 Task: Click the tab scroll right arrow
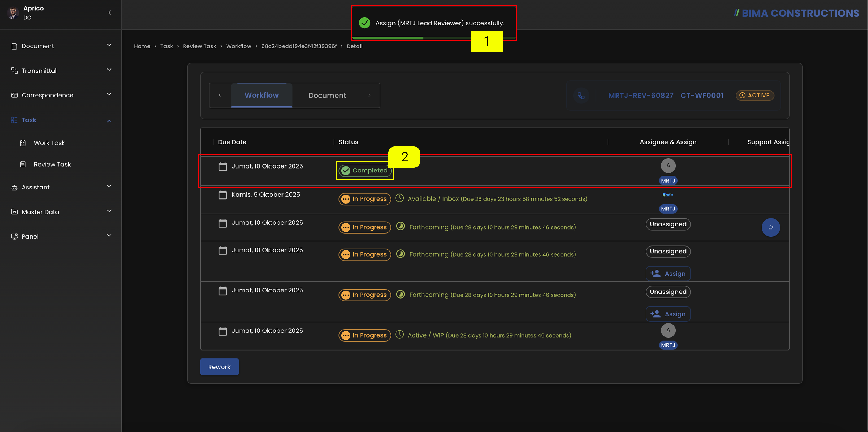tap(369, 95)
